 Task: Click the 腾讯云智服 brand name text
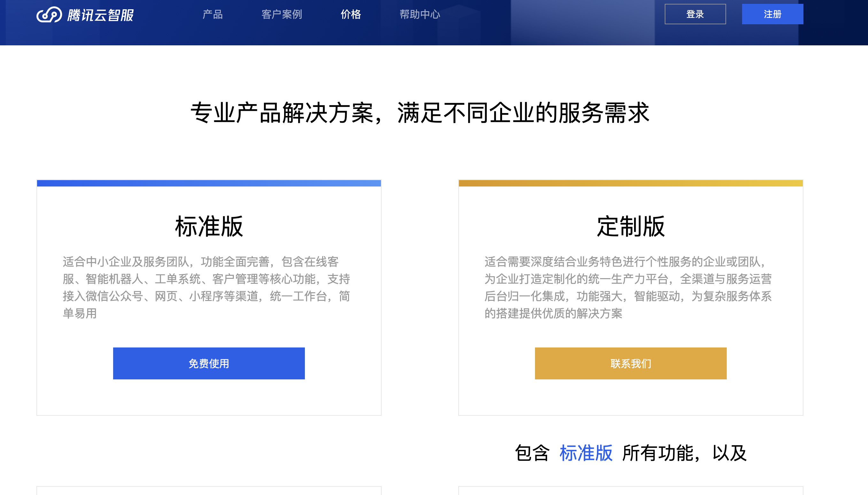coord(100,15)
